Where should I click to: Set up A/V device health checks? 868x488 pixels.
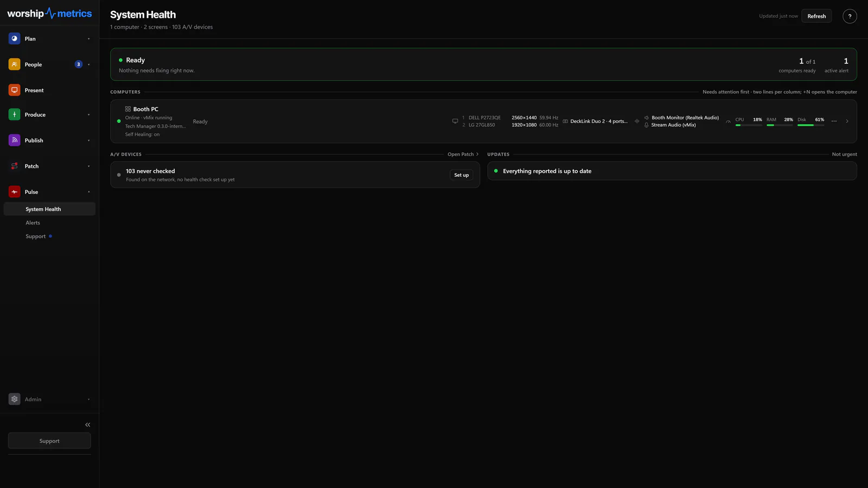462,175
